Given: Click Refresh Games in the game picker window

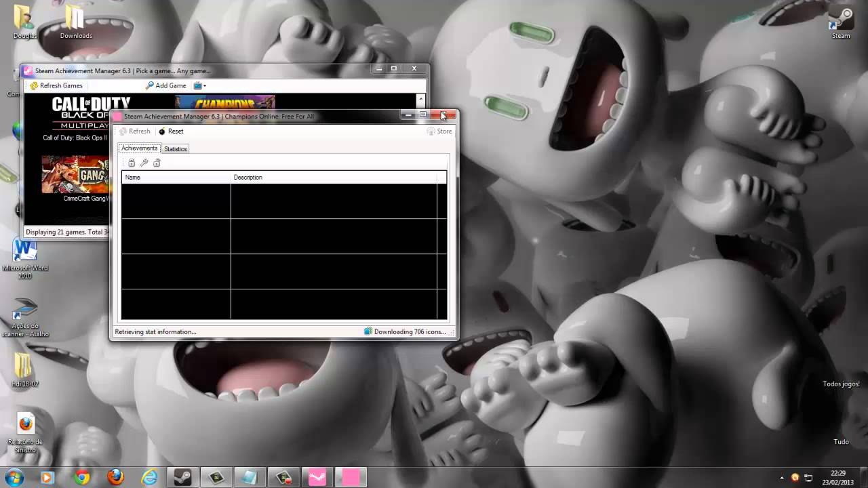Looking at the screenshot, I should [x=56, y=85].
